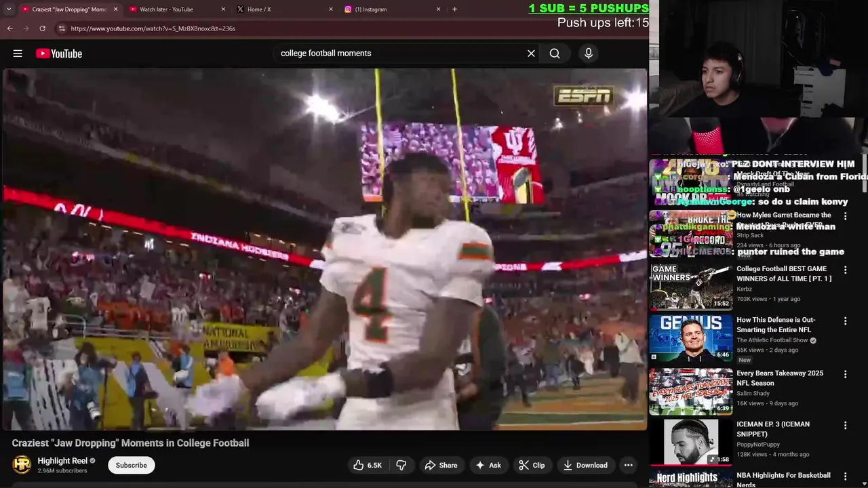Open the tab search dropdown arrow
Viewport: 868px width, 488px height.
8,9
